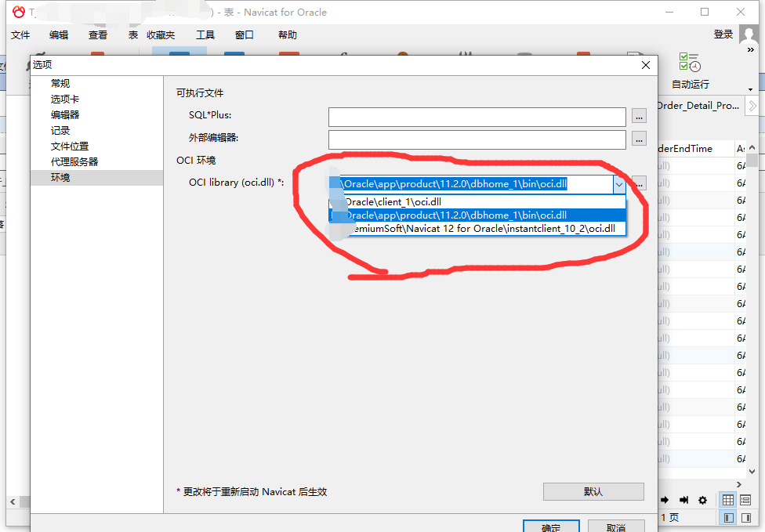Close the 选项 dialog
The image size is (765, 532).
click(646, 65)
